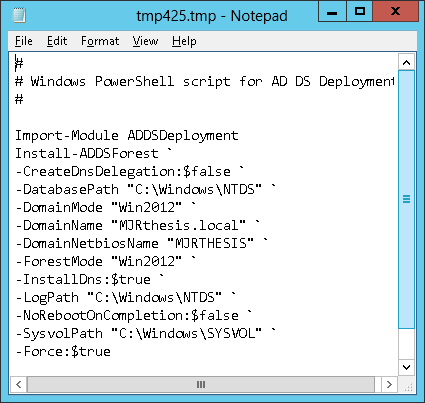Click the '-DomainMode "Win2012"' line
This screenshot has height=403, width=425.
106,207
